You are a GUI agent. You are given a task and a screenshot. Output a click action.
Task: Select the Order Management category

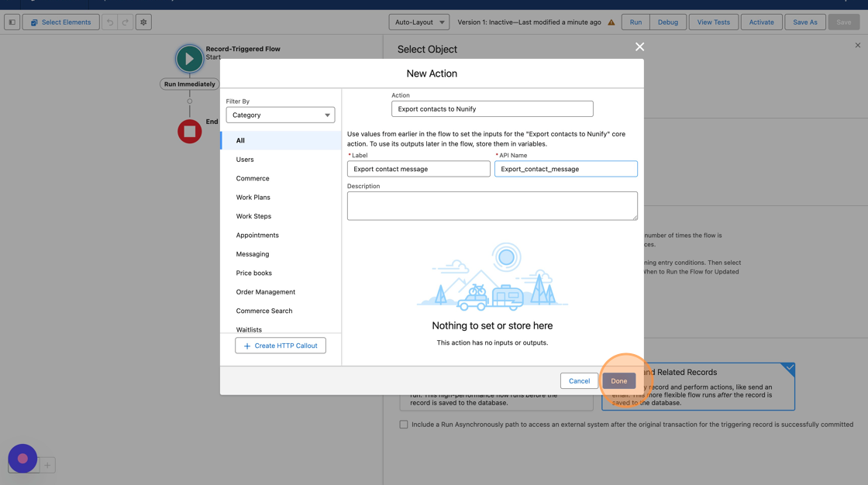click(281, 292)
